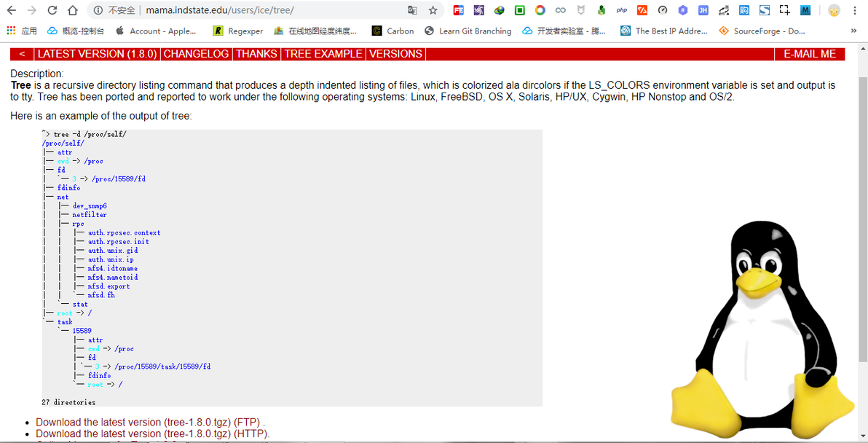The height and width of the screenshot is (443, 868).
Task: Open the infinity loop extension
Action: coord(560,10)
